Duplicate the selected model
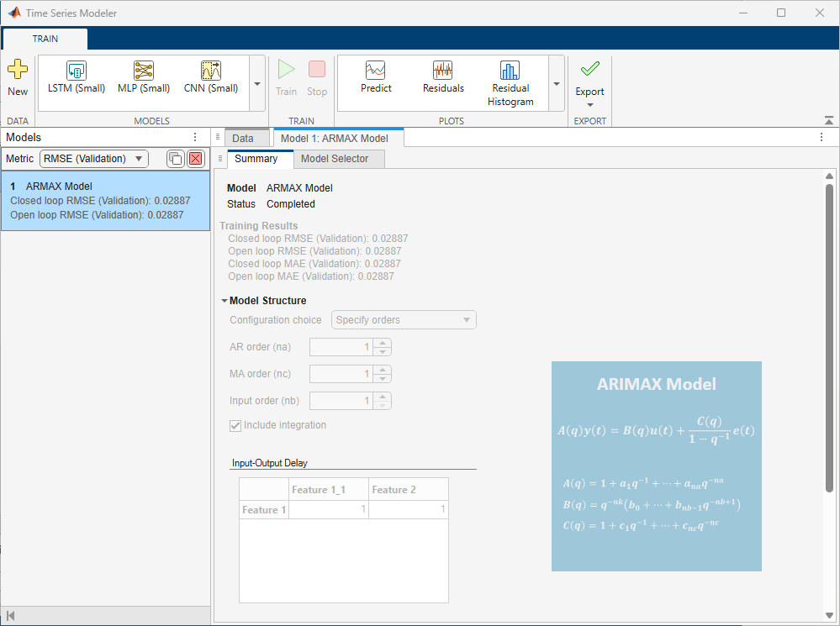840x626 pixels. (175, 159)
